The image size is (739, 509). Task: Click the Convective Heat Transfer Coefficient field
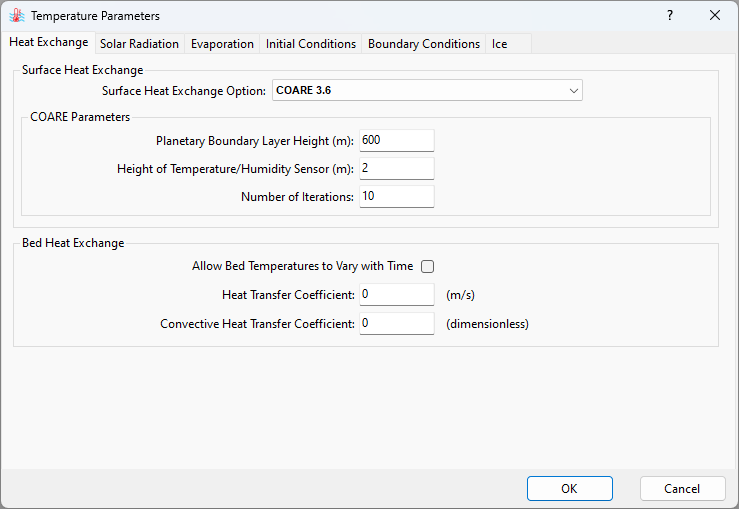click(x=396, y=324)
